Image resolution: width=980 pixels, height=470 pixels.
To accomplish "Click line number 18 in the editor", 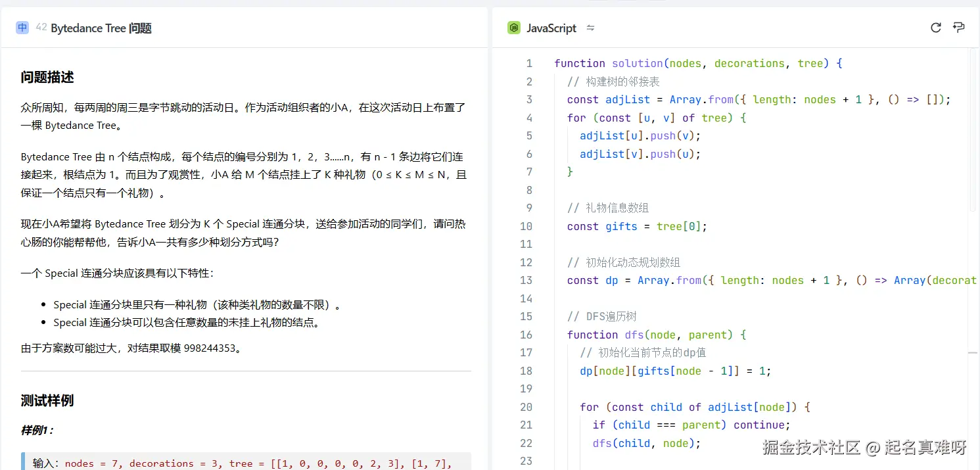I will click(x=526, y=371).
